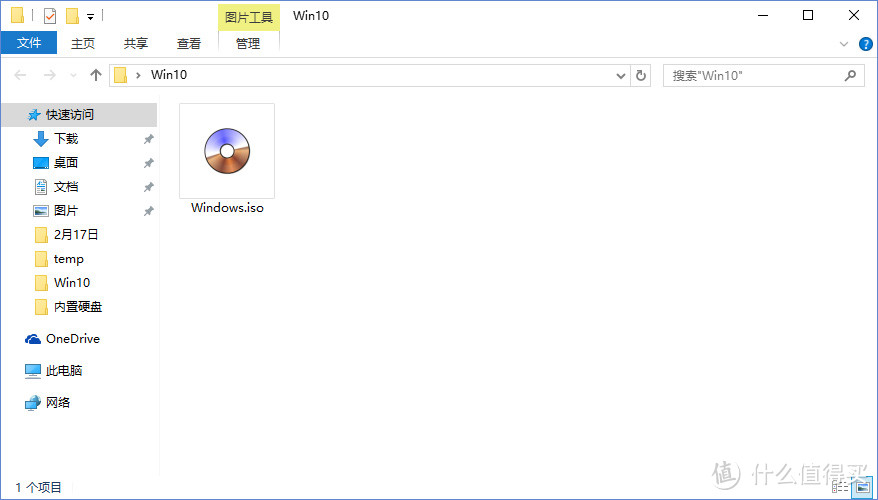This screenshot has height=500, width=878.
Task: Open the quick access toolbar customize dropdown
Action: coord(90,16)
